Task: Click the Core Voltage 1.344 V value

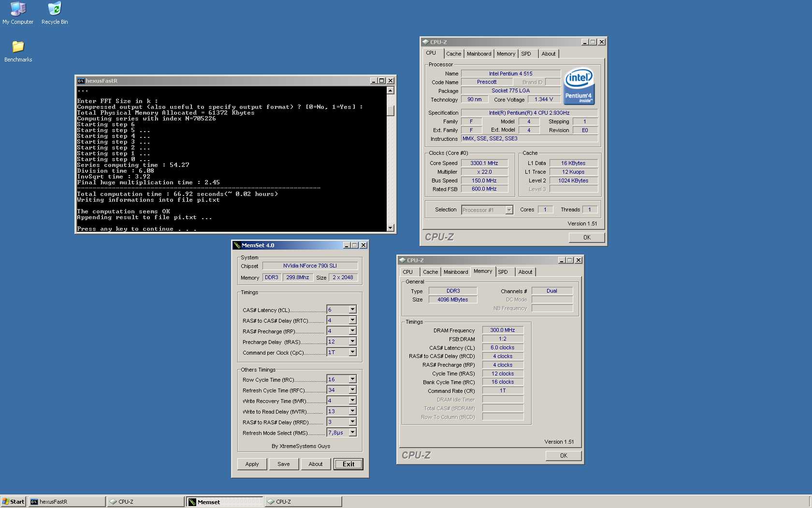Action: pos(544,99)
